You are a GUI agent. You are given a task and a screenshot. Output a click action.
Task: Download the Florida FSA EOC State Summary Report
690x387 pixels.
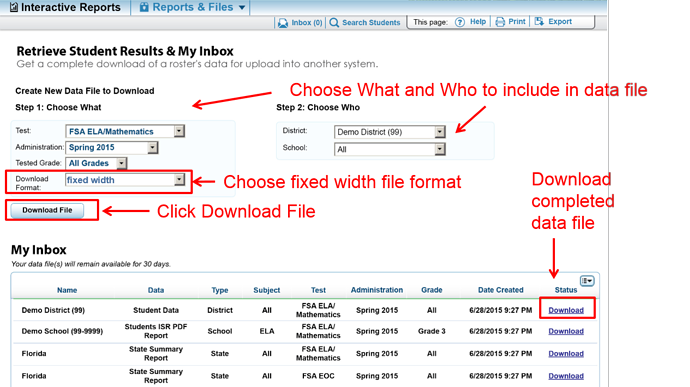(566, 376)
